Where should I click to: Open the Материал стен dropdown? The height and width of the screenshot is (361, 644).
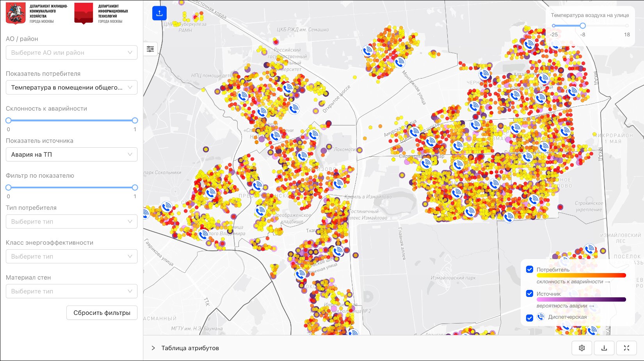(71, 291)
